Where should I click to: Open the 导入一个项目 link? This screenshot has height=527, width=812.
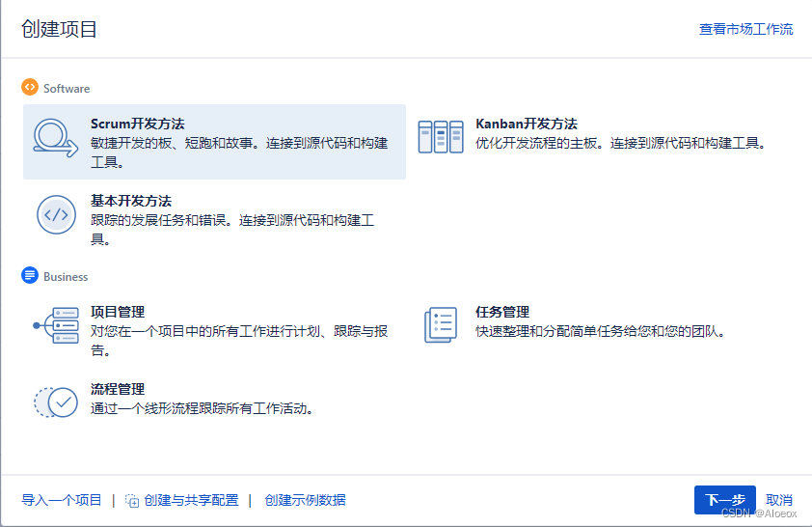point(61,500)
